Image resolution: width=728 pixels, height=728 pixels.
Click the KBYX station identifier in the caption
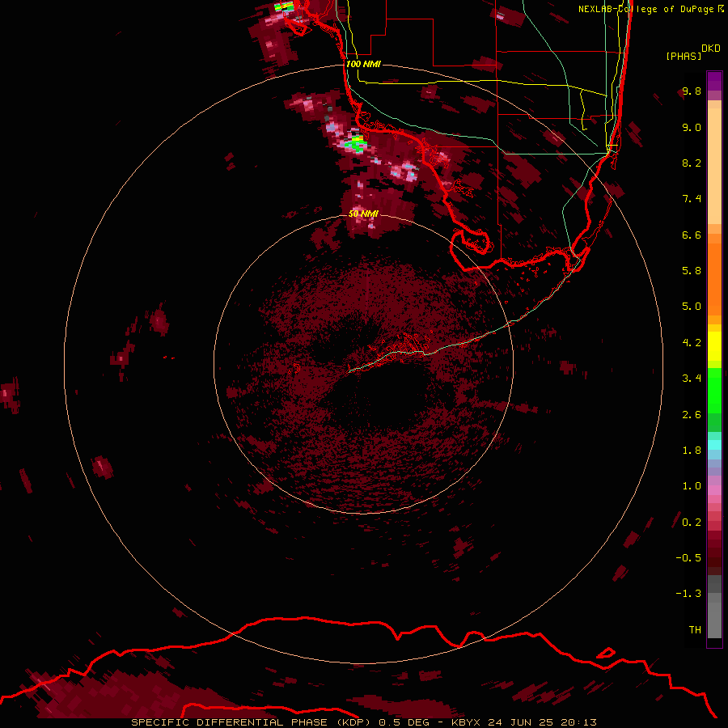(x=467, y=722)
